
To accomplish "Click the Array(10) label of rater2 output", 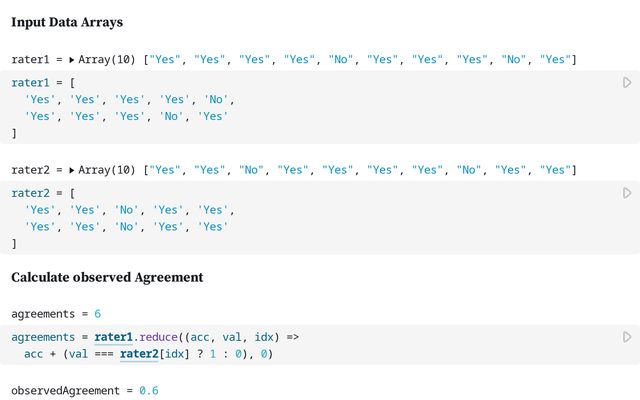I will [x=107, y=170].
